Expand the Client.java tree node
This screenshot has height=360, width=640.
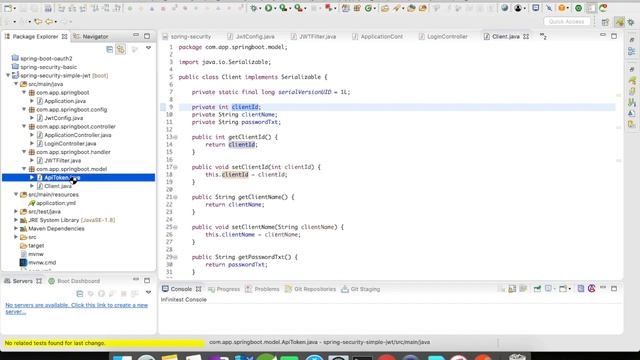[32, 186]
